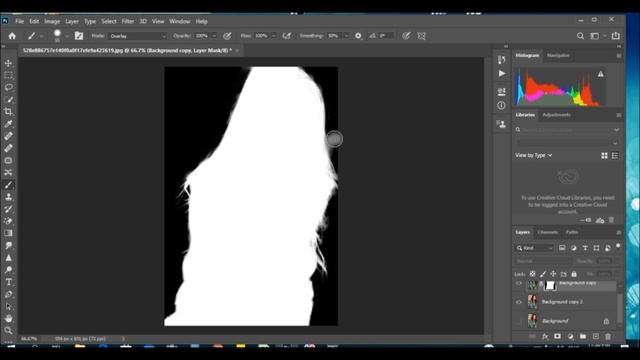Open the library search dropdown arrow
This screenshot has height=360, width=640.
point(616,129)
